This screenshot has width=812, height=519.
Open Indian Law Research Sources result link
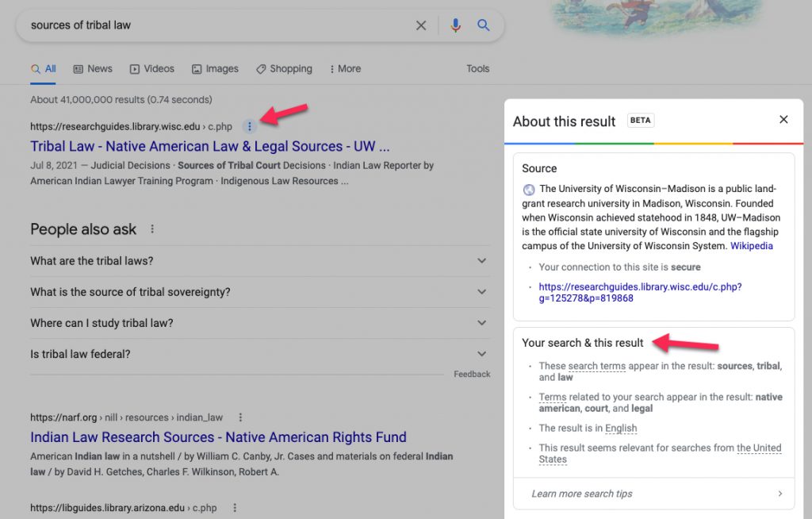218,437
